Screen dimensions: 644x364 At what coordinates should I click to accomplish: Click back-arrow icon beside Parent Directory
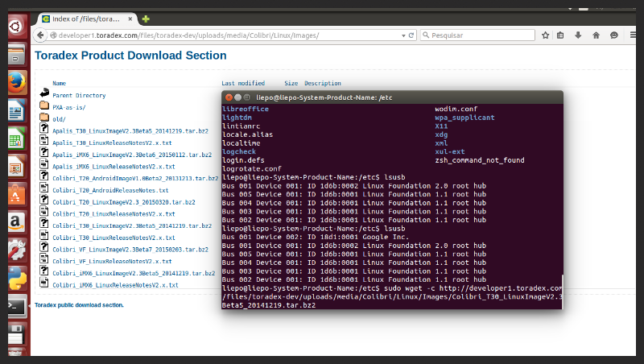click(x=44, y=93)
